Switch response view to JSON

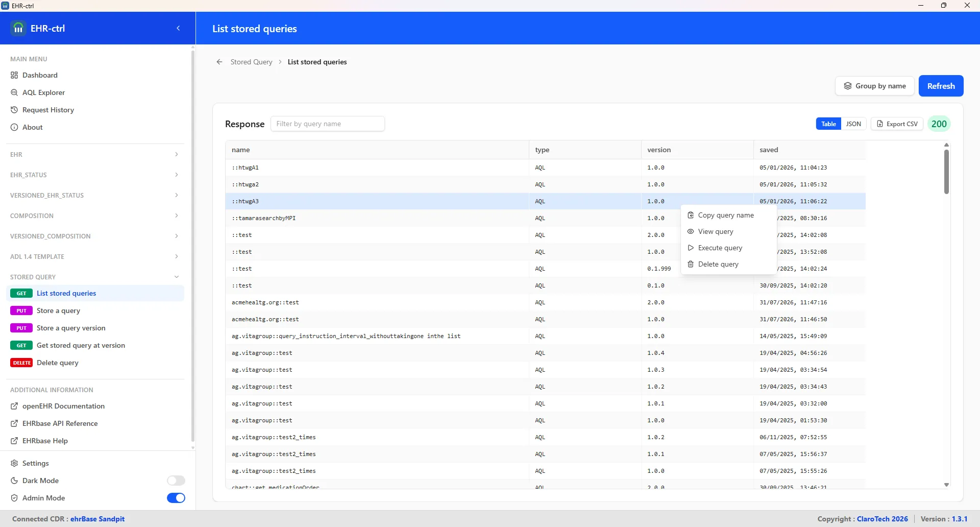click(x=853, y=124)
